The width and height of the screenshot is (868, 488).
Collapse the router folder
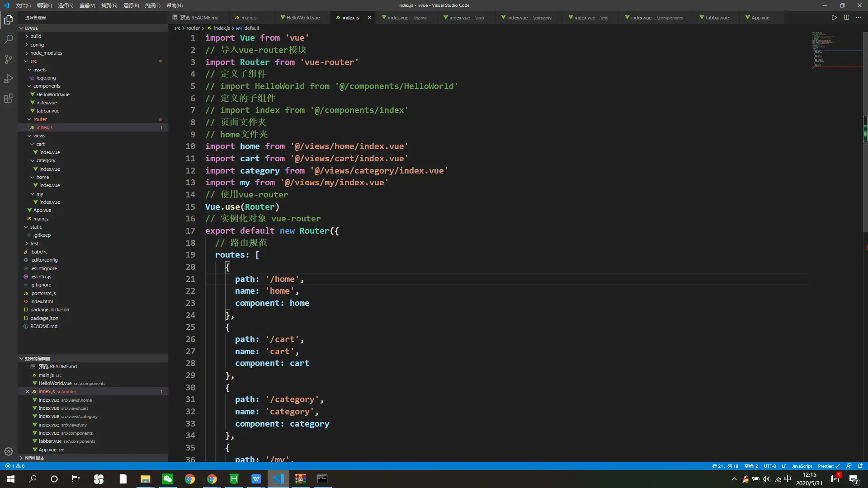40,119
